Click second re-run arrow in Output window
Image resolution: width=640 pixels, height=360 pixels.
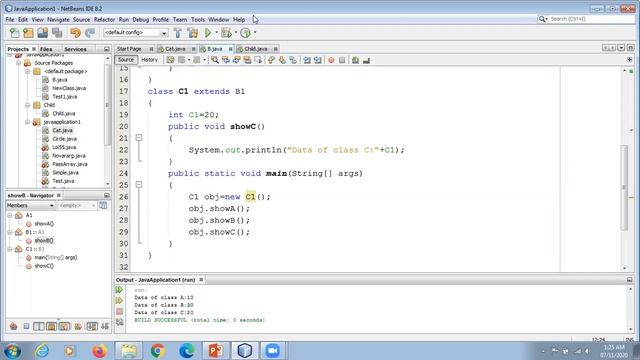click(119, 300)
